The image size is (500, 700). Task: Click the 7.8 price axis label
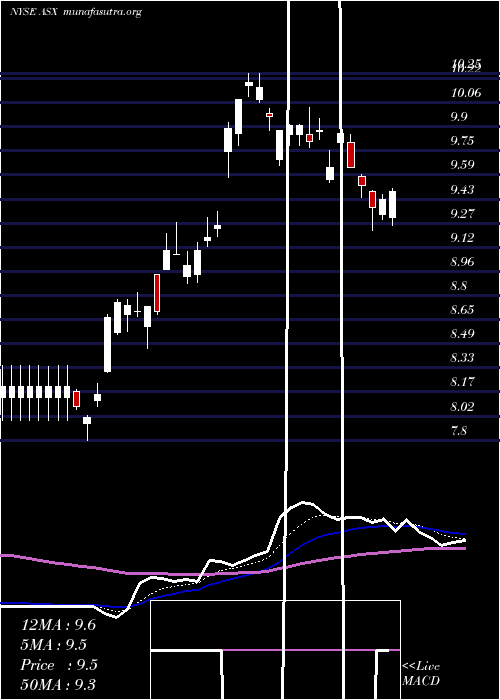[458, 431]
